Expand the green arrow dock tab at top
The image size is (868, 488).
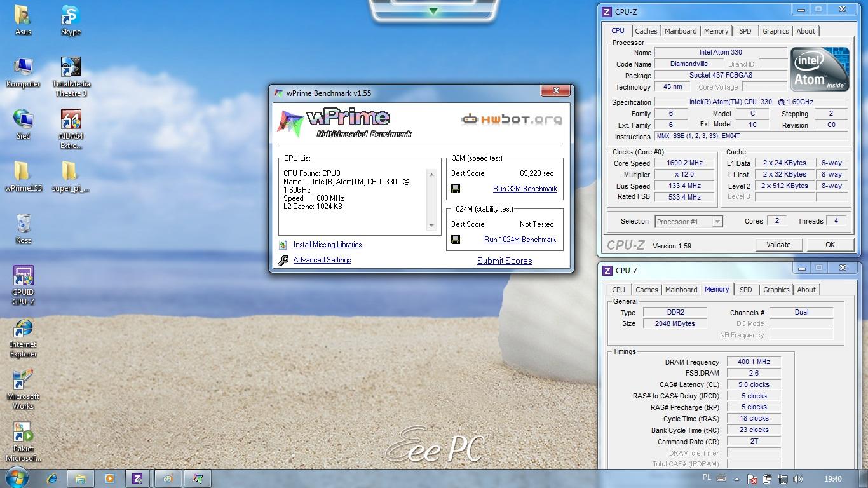[x=433, y=11]
